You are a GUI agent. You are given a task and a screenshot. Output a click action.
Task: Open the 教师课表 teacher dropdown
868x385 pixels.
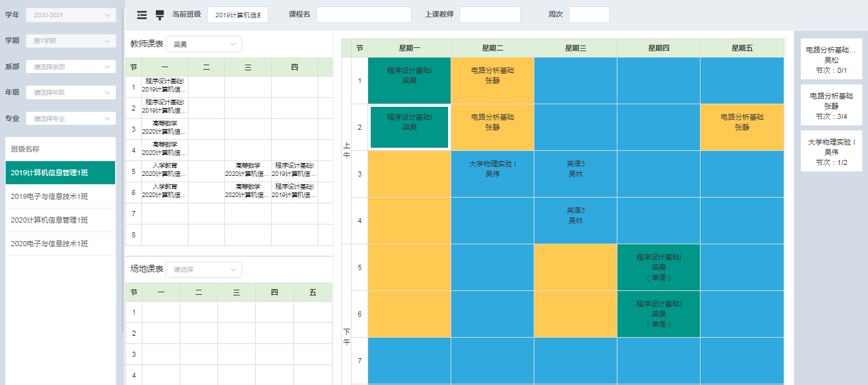click(203, 44)
